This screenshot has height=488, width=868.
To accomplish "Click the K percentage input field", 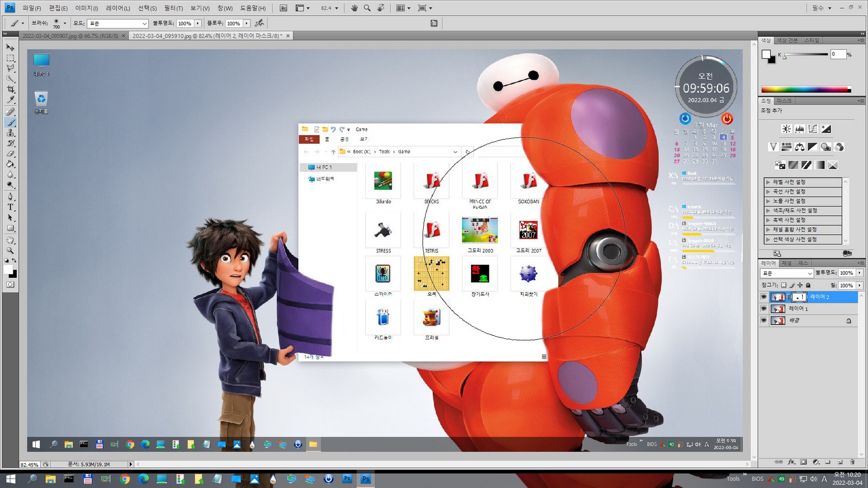I will click(x=838, y=54).
